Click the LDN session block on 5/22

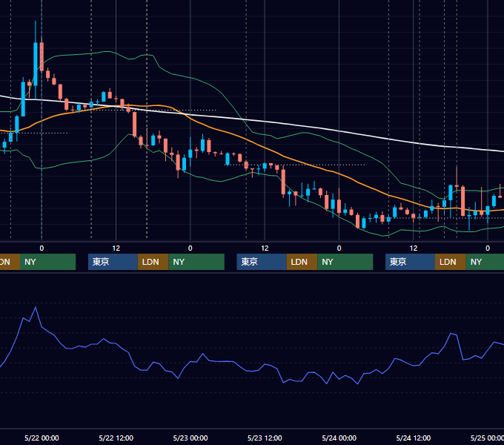[153, 262]
